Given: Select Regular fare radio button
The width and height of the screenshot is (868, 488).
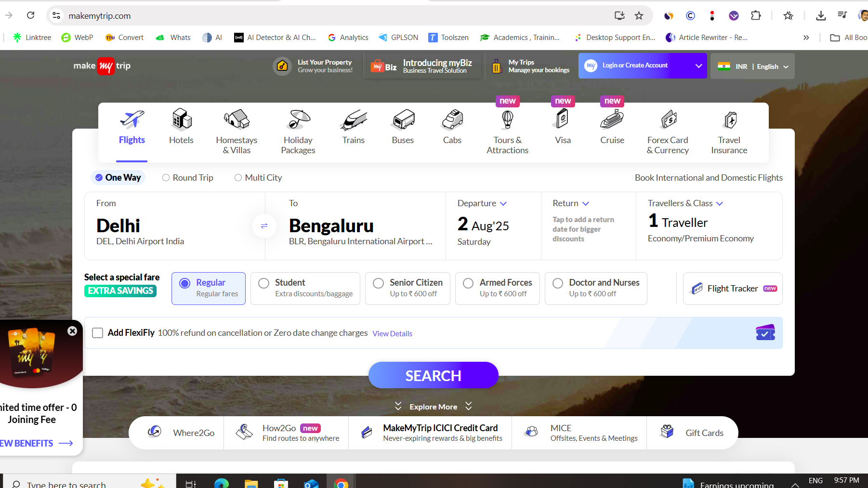Looking at the screenshot, I should [184, 283].
